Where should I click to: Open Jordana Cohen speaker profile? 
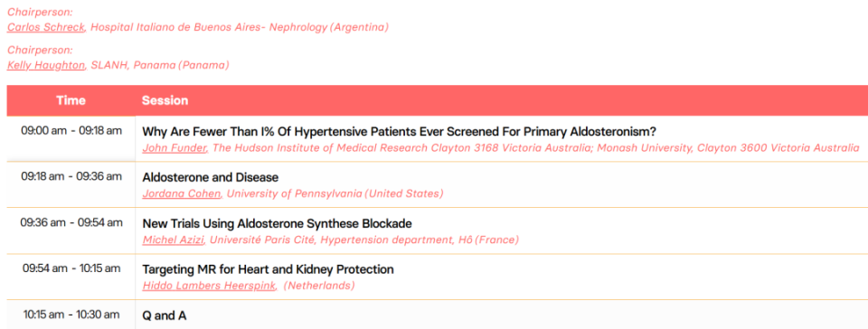pyautogui.click(x=182, y=193)
